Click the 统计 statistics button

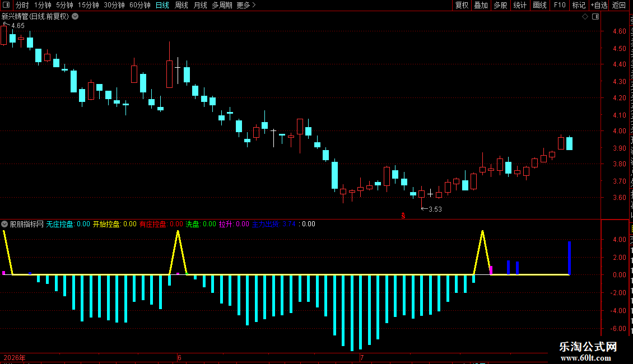tap(520, 5)
